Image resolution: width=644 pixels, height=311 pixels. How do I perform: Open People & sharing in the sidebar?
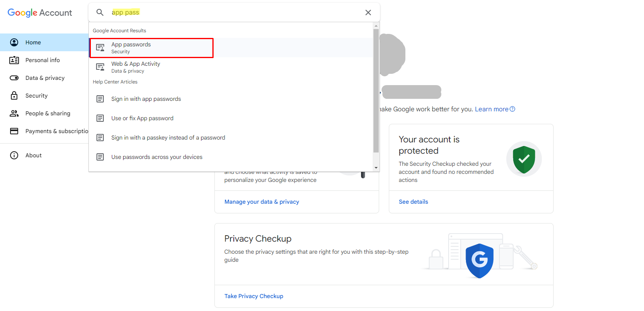tap(44, 113)
